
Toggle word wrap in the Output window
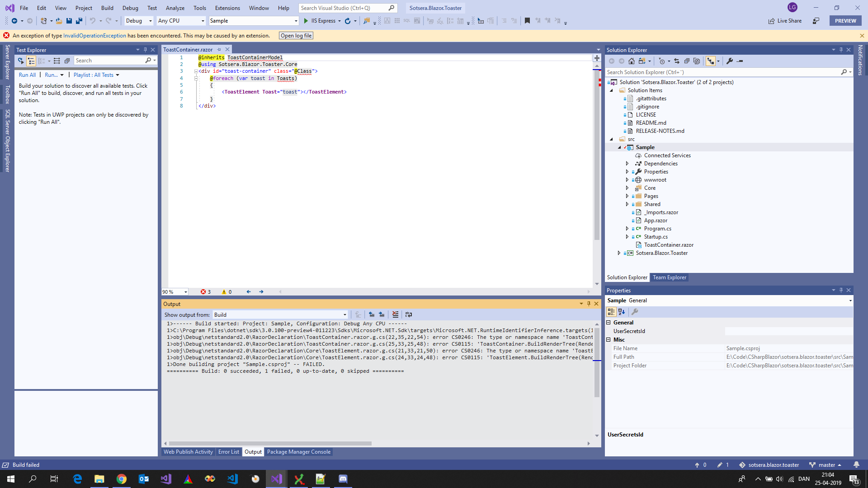click(x=409, y=314)
